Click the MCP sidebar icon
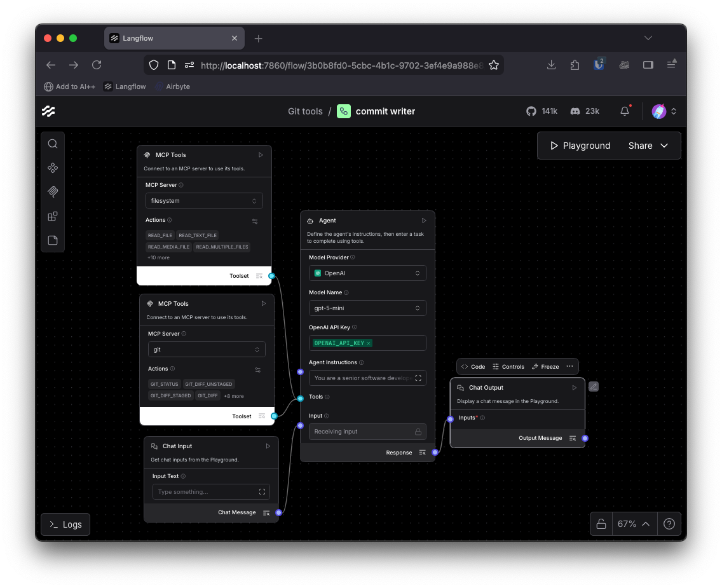 point(53,191)
